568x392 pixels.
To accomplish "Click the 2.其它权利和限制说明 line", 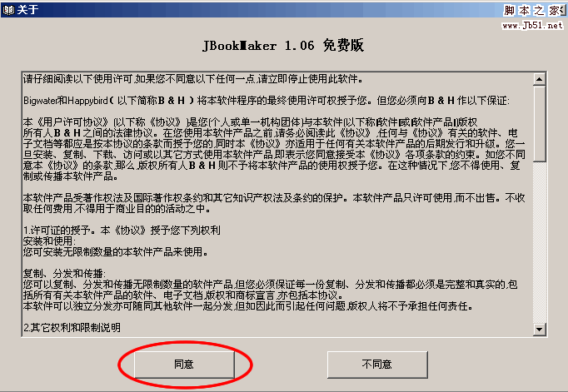I will [x=72, y=328].
